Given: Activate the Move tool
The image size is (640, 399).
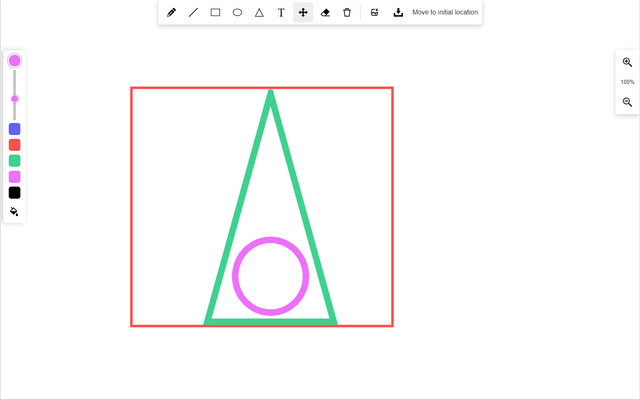Looking at the screenshot, I should coord(303,13).
